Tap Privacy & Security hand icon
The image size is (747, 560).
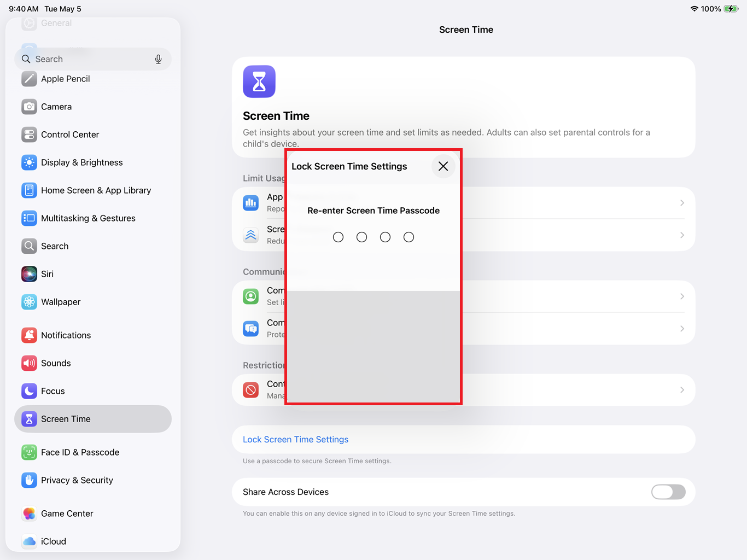[x=29, y=480]
